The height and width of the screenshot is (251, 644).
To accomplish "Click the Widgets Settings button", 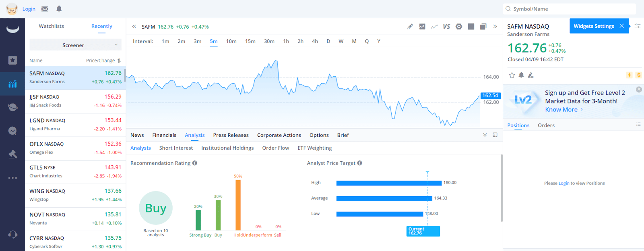I will click(594, 26).
